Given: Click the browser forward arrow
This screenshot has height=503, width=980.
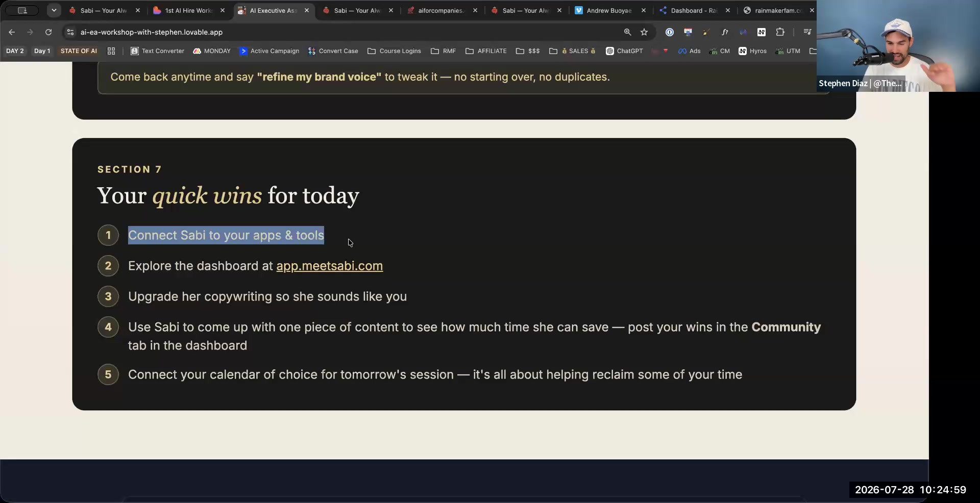Looking at the screenshot, I should point(30,32).
